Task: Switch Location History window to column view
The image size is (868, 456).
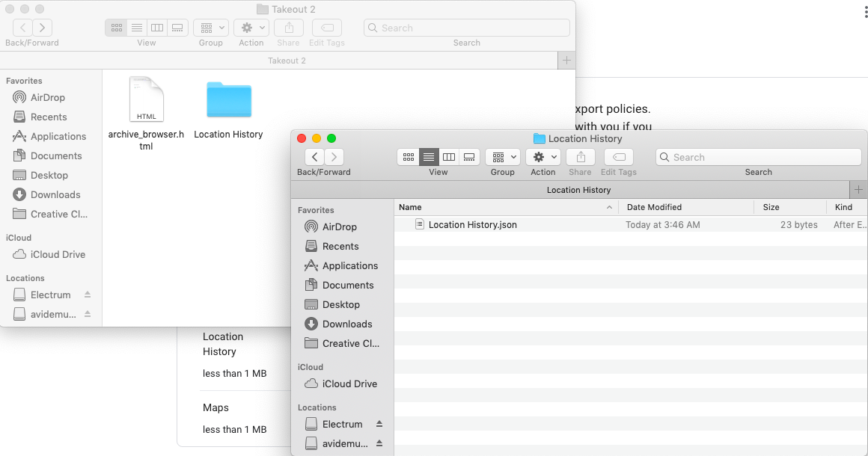Action: click(x=449, y=157)
